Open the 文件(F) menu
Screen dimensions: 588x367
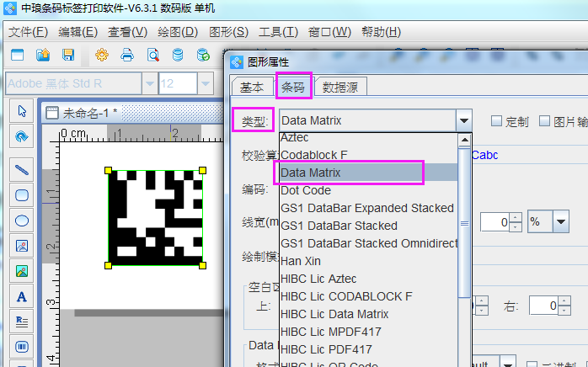pos(28,32)
